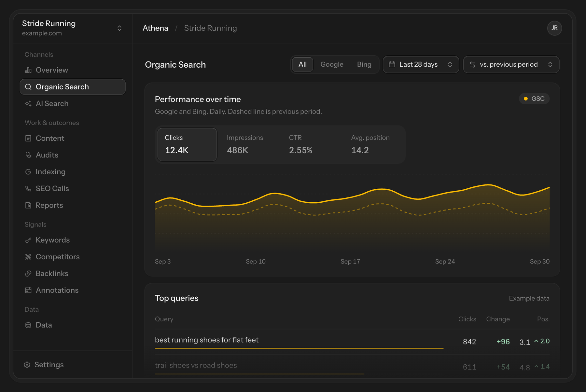586x392 pixels.
Task: Click the 'best running shoes for flat feet' query
Action: pyautogui.click(x=206, y=340)
